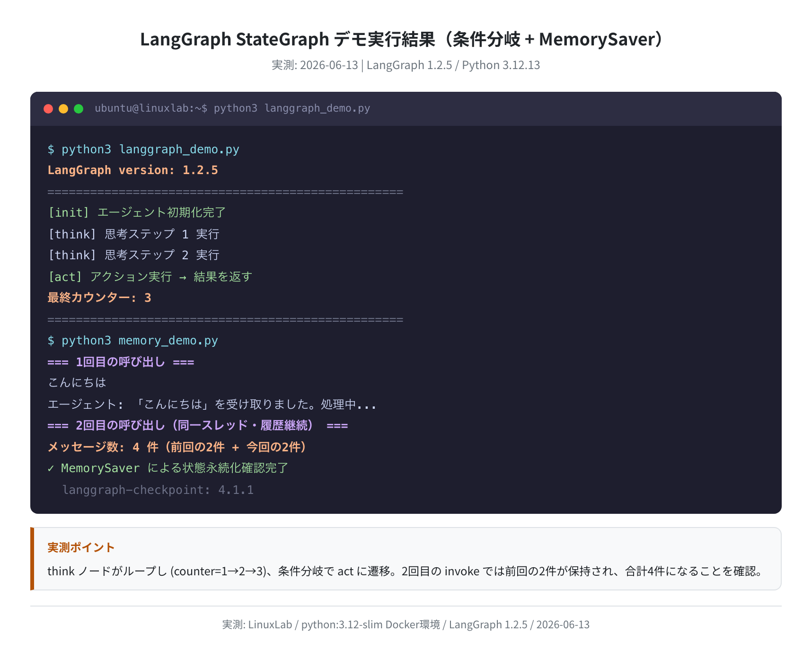
Task: Click the standalone 'こんにちは' output line
Action: pos(77,383)
